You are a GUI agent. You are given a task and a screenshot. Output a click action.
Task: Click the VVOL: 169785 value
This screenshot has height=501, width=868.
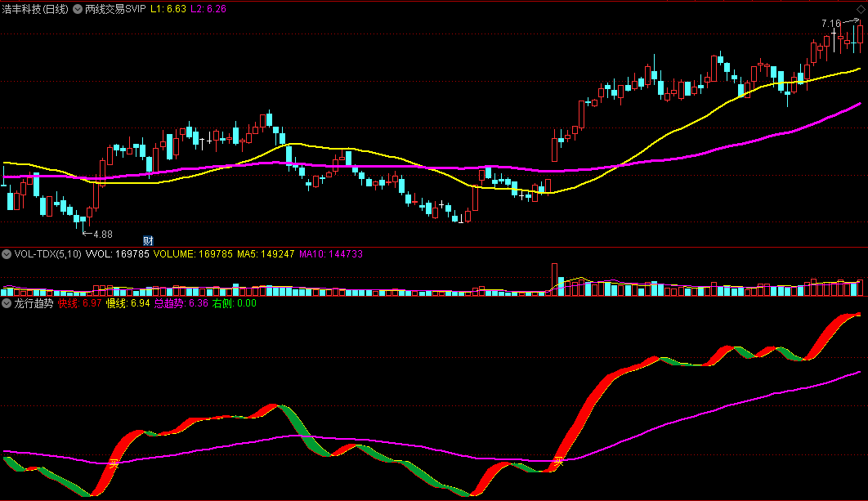[118, 254]
